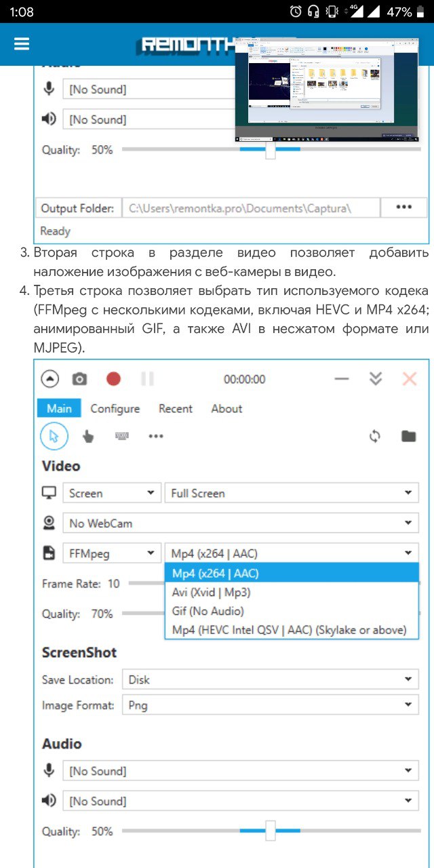Screen dimensions: 434x868
Task: Click the microphone icon under the Audio heading
Action: [49, 771]
